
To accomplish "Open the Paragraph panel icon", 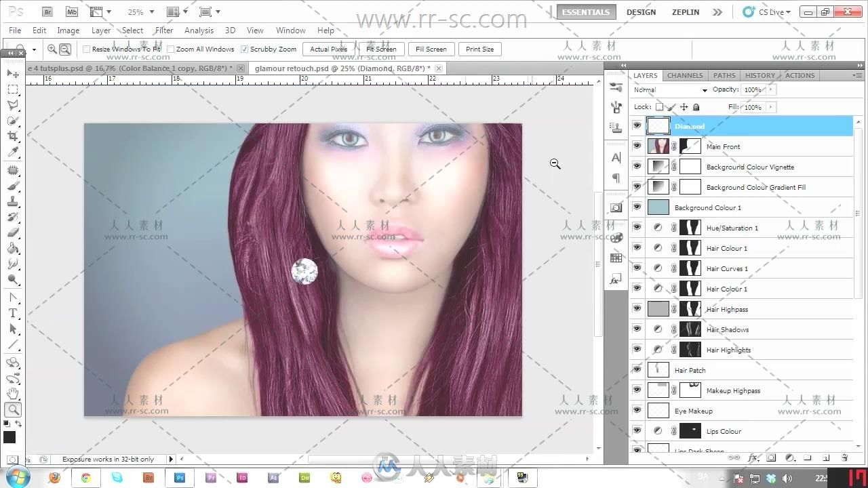I will pyautogui.click(x=616, y=178).
